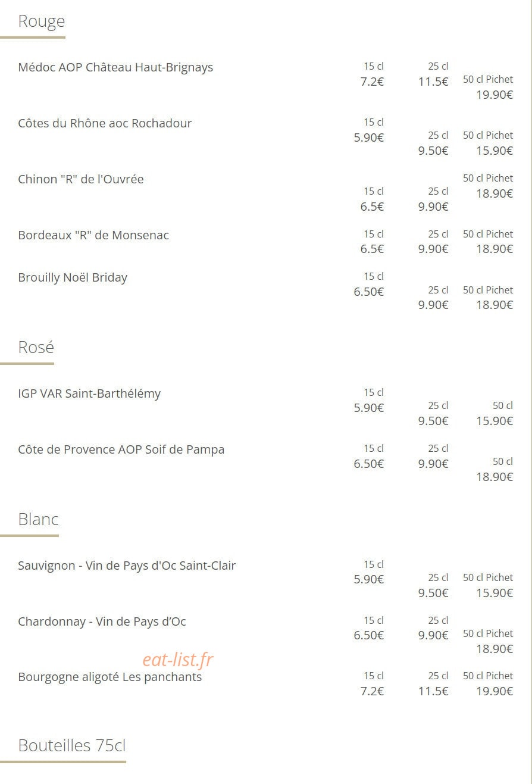Select Bourgogne aligoté Les panchants
532x784 pixels.
(x=110, y=677)
